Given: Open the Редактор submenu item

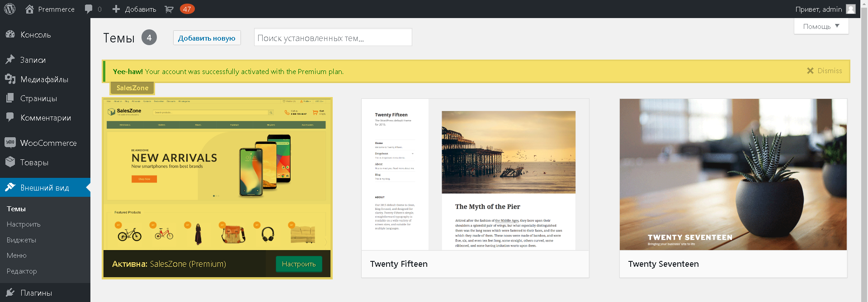Looking at the screenshot, I should (x=22, y=271).
